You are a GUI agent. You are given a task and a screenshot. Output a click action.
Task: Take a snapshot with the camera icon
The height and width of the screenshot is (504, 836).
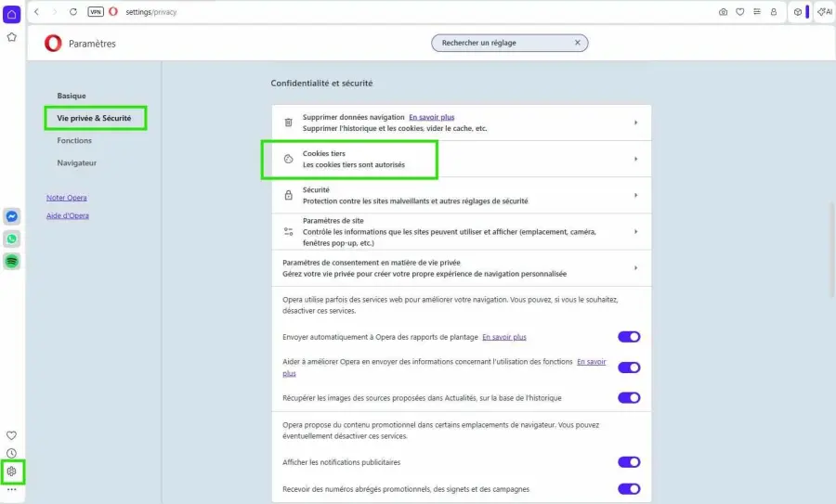click(723, 12)
